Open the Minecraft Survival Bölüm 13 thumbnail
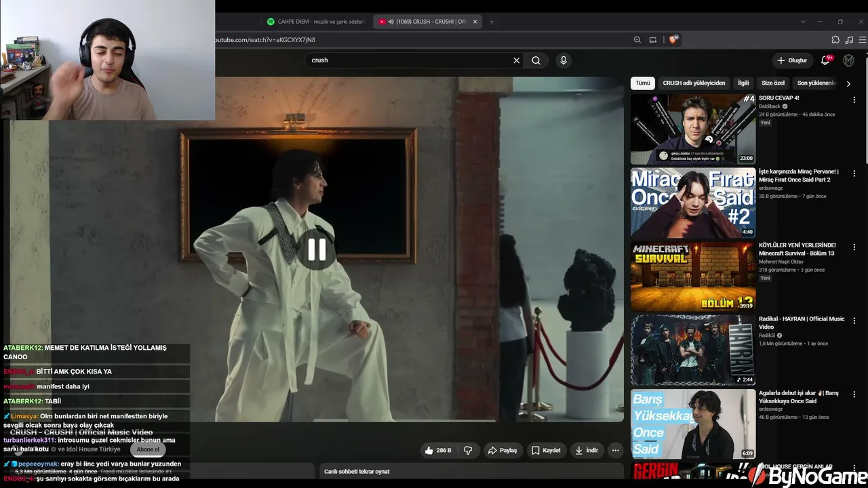This screenshot has height=488, width=868. [693, 277]
